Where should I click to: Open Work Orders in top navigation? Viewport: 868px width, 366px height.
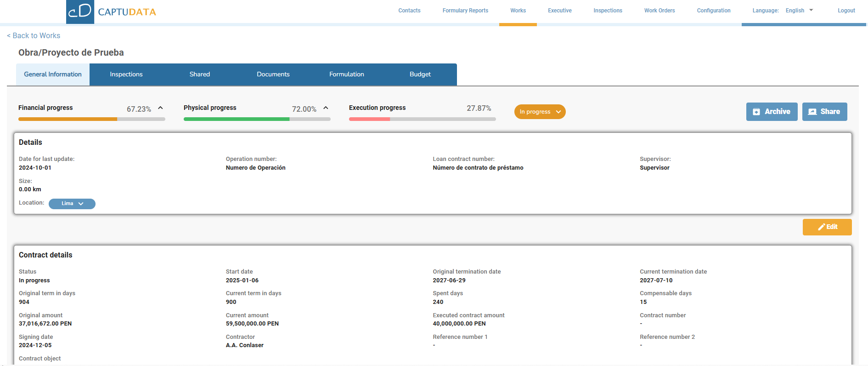tap(659, 11)
